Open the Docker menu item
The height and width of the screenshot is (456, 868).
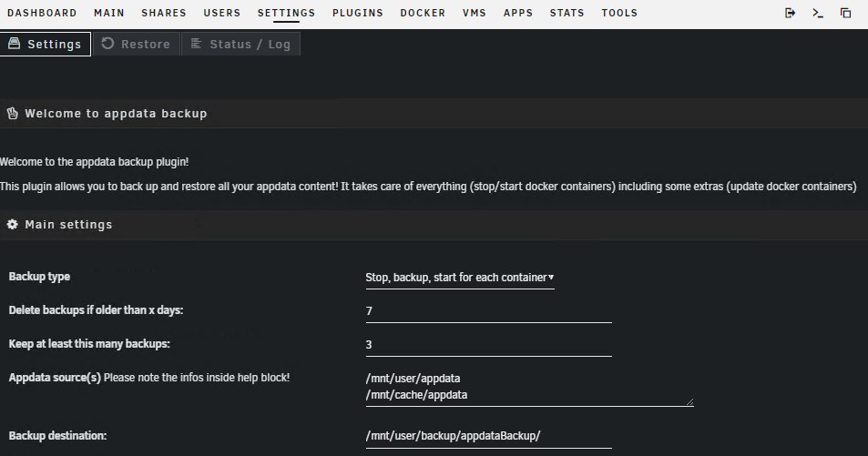[x=423, y=14]
